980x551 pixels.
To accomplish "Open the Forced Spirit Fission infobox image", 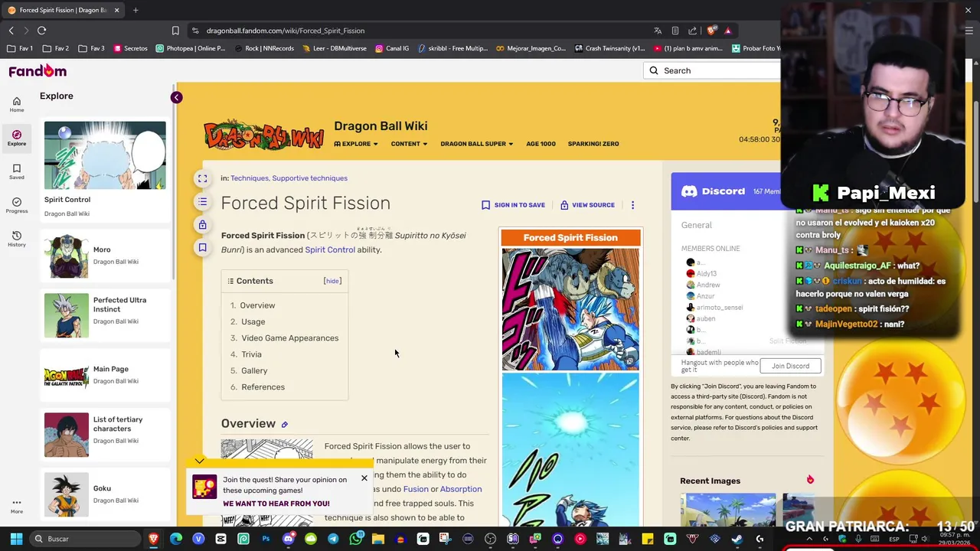I will [570, 309].
